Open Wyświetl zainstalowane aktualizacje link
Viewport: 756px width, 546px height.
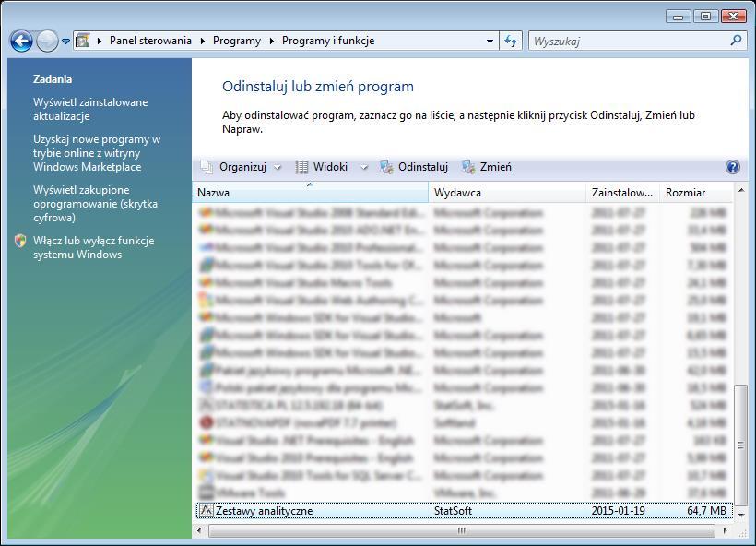tap(90, 109)
